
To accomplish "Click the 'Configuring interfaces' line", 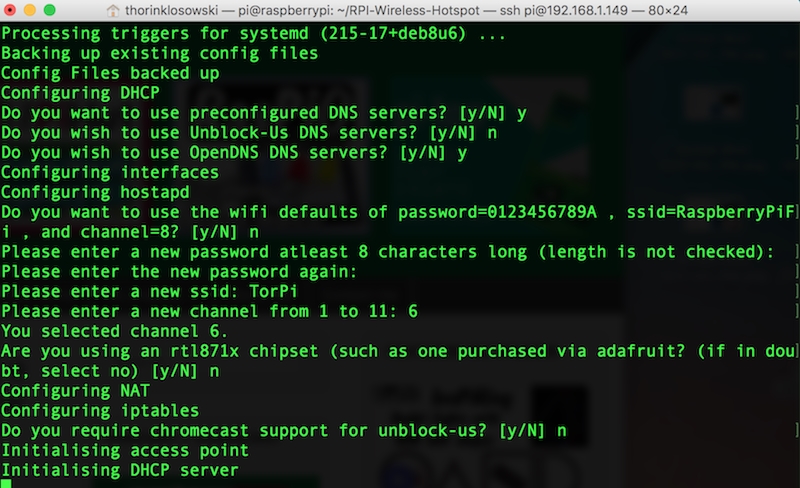I will [x=110, y=173].
